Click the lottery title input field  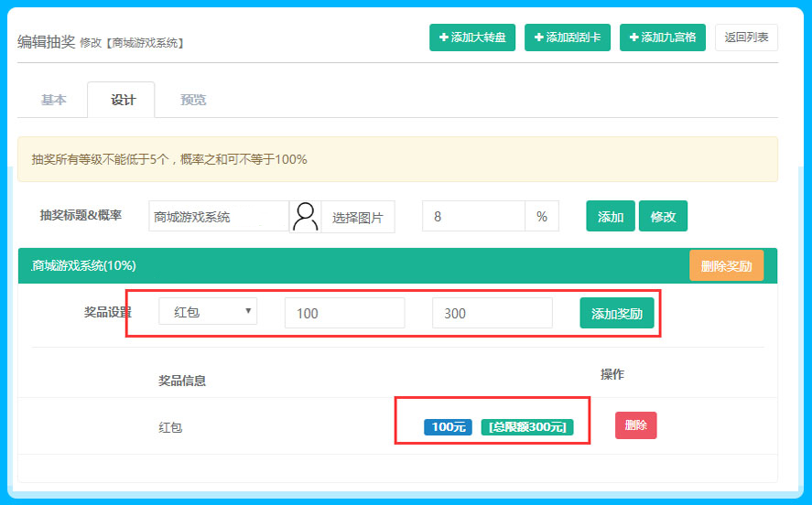pyautogui.click(x=218, y=217)
